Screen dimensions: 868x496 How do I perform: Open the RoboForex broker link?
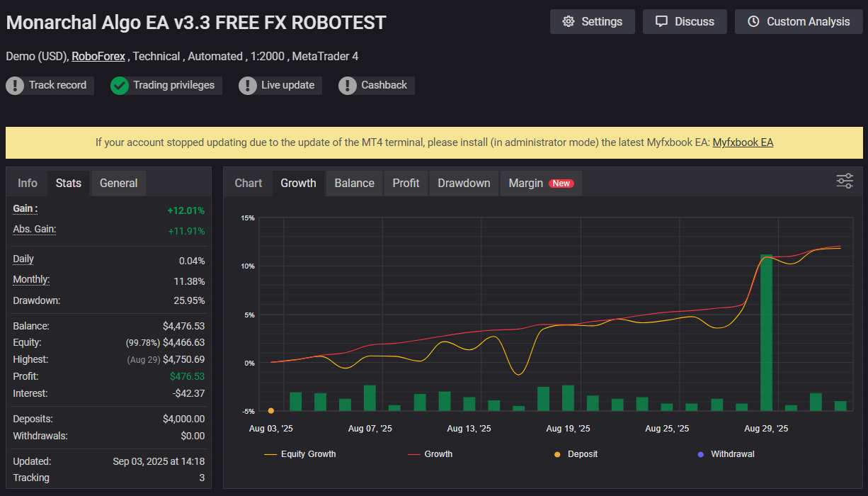click(x=98, y=56)
